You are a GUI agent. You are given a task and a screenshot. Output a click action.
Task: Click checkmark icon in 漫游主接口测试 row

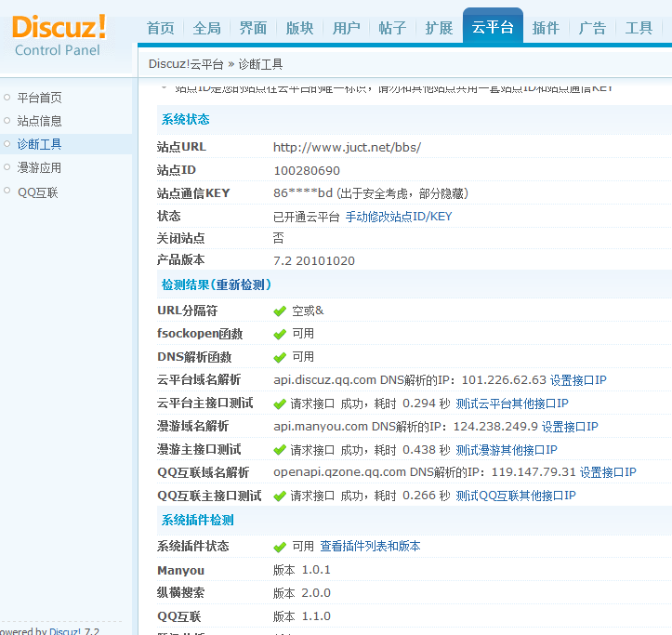pyautogui.click(x=280, y=450)
